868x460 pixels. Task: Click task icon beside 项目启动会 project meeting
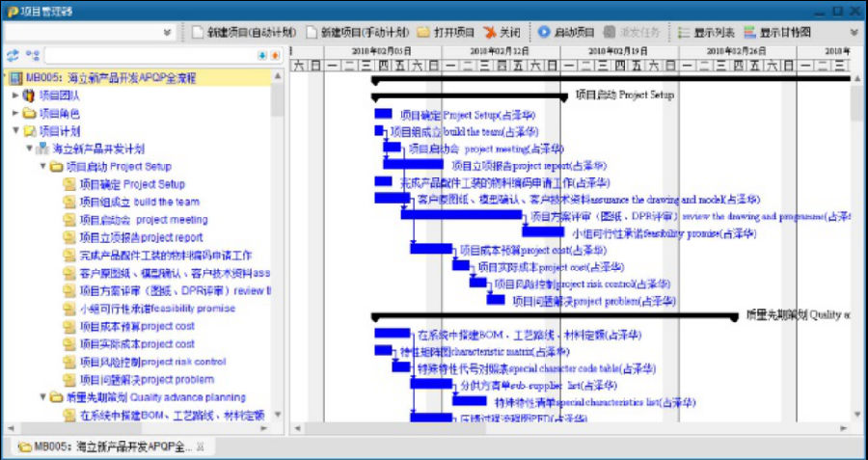point(68,220)
